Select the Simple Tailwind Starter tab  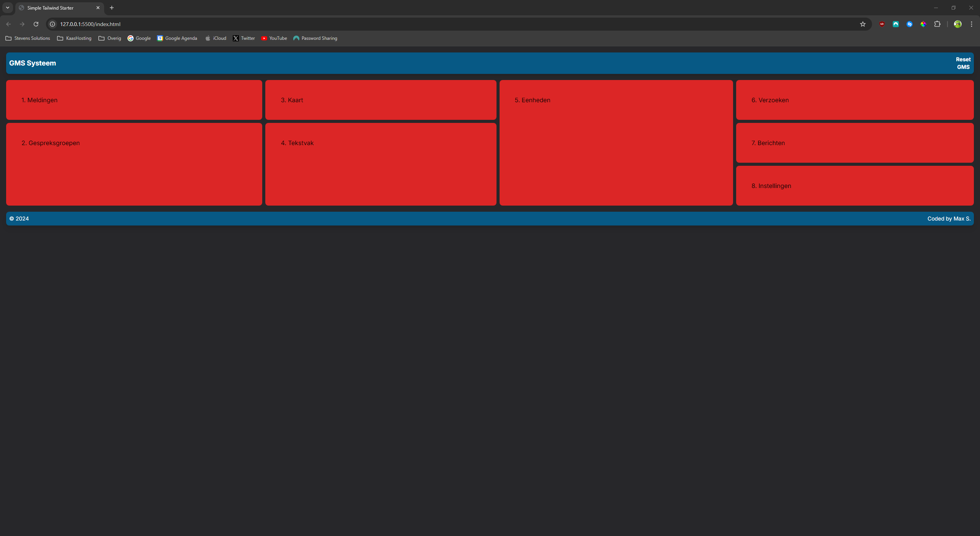click(x=54, y=8)
